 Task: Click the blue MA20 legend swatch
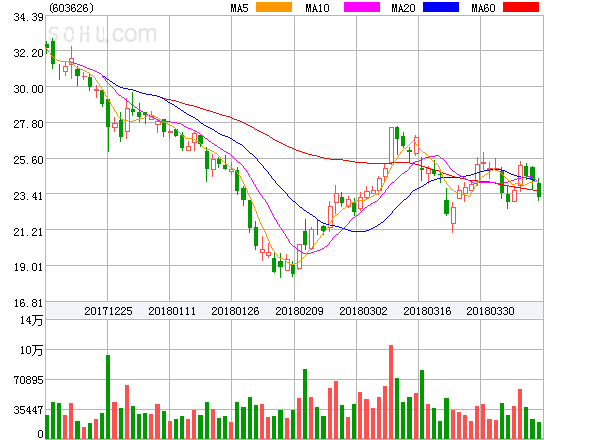tap(441, 7)
